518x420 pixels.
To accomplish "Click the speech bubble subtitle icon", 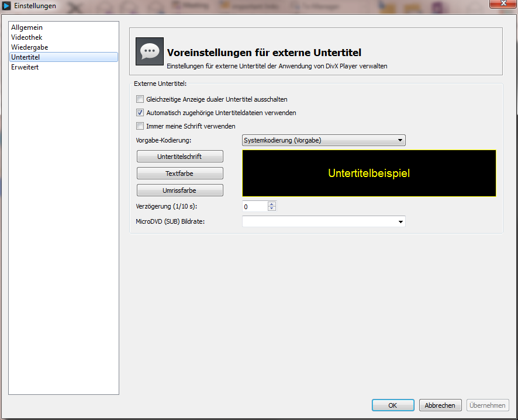I will click(x=150, y=51).
